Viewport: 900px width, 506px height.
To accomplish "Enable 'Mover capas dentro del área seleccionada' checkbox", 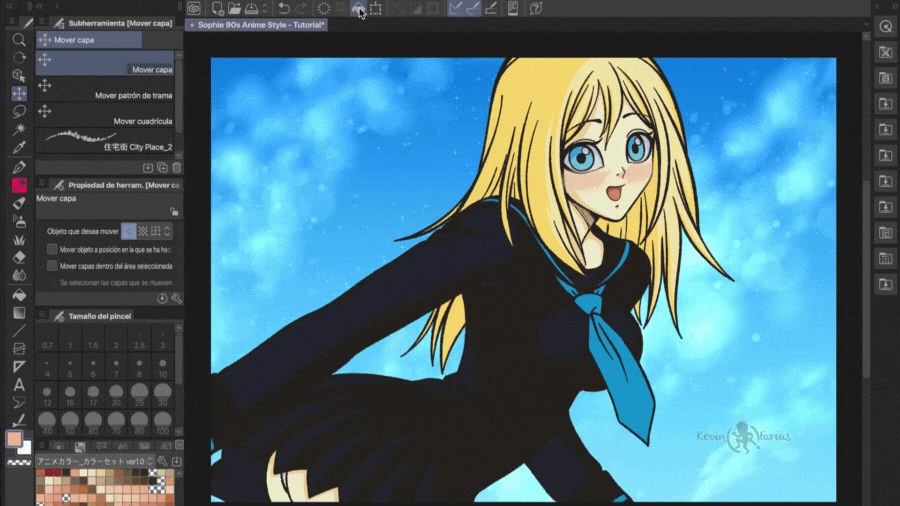I will pyautogui.click(x=52, y=266).
